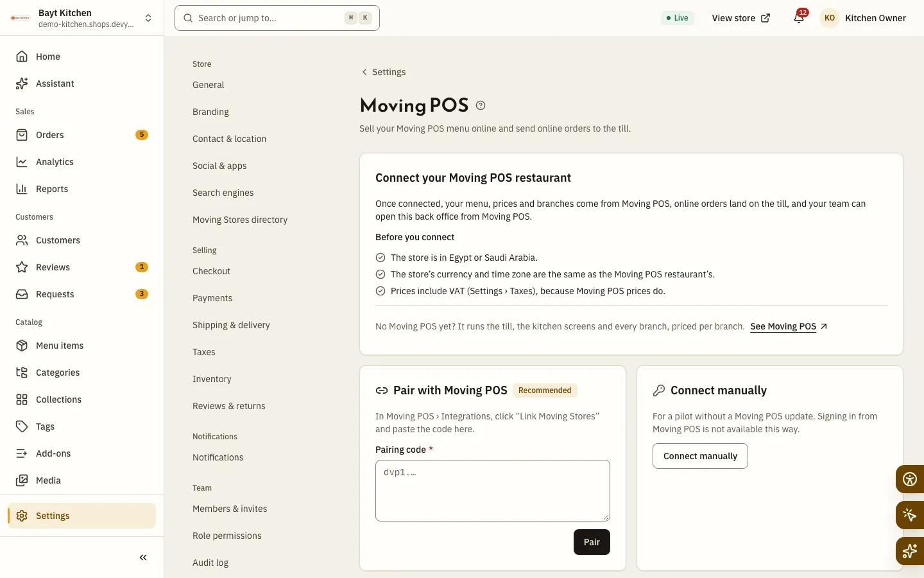Open Customers in the sidebar
The height and width of the screenshot is (578, 924).
[x=81, y=240]
